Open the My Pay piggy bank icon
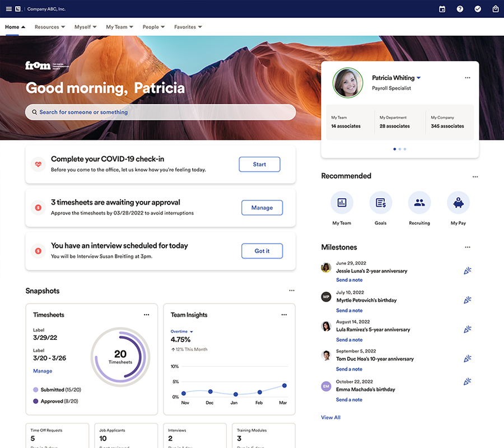Screen dimensions: 504x448 (458, 202)
